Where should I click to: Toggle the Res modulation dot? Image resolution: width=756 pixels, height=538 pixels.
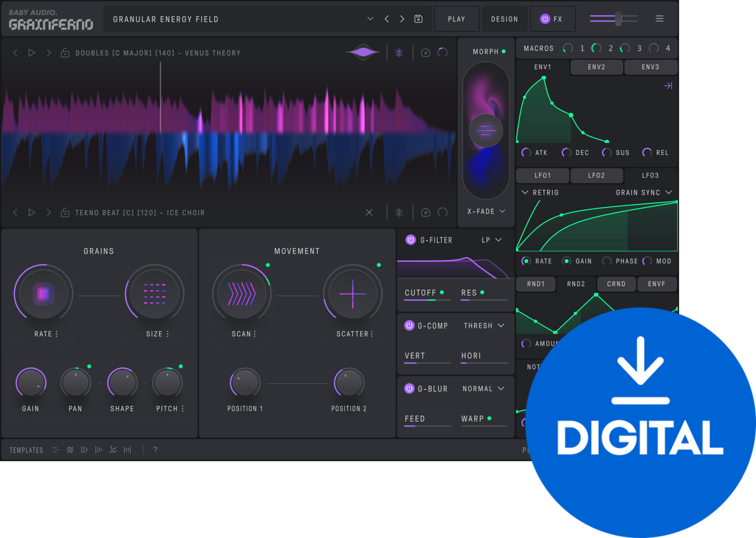click(x=482, y=292)
